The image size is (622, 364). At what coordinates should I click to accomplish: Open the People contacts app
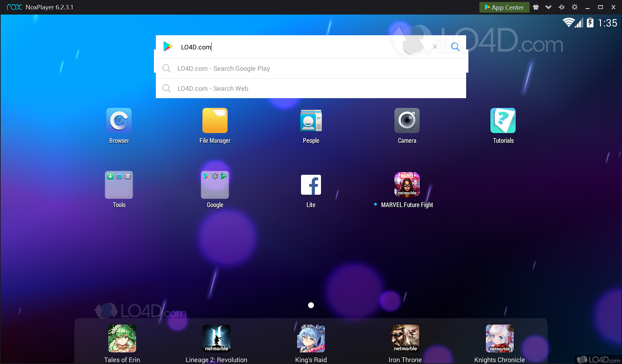tap(311, 121)
